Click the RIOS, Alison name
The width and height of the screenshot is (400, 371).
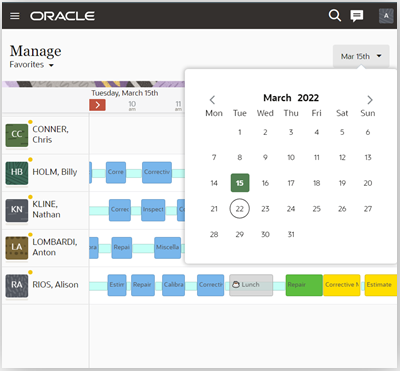point(55,285)
